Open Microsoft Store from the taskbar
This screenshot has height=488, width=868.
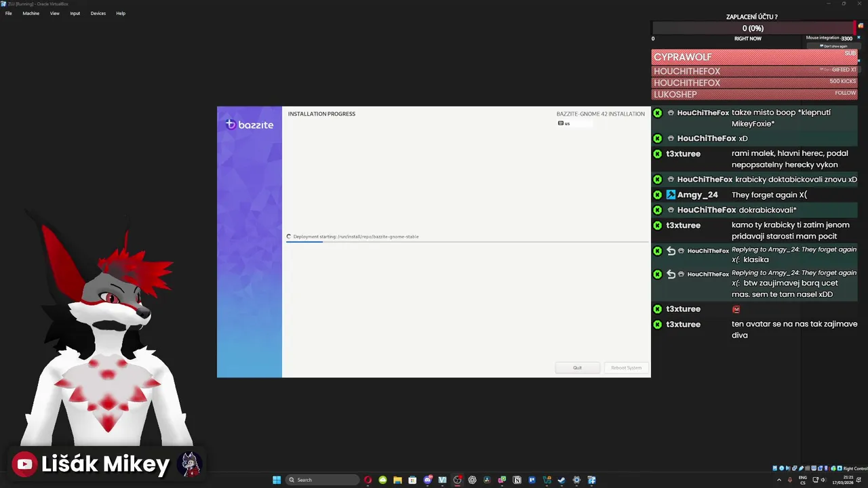click(x=412, y=480)
